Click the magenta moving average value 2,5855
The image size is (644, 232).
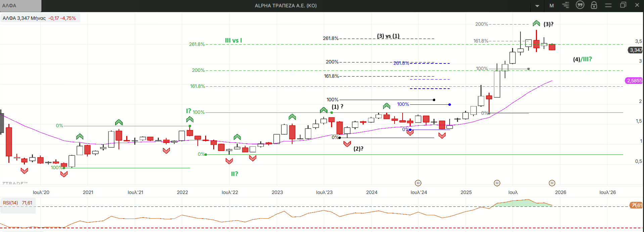[x=634, y=81]
